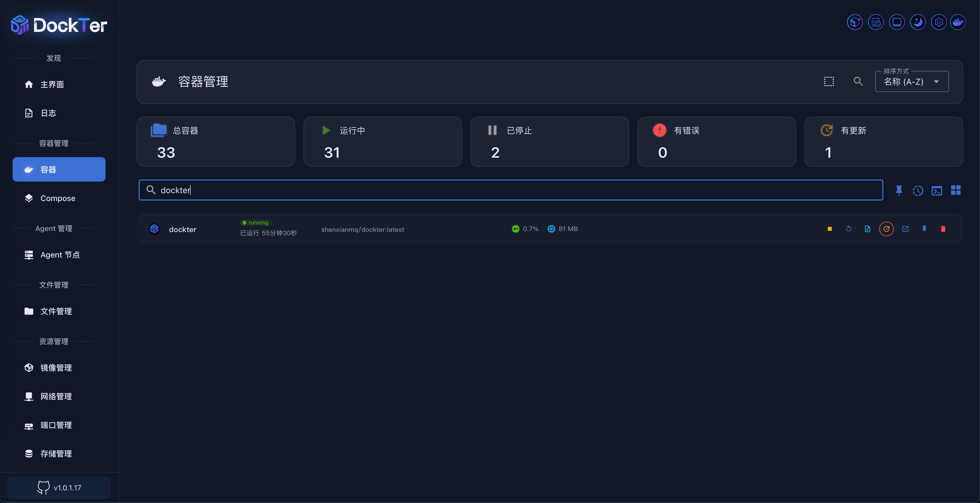Click the dockter search input field
The height and width of the screenshot is (503, 980).
[x=510, y=190]
